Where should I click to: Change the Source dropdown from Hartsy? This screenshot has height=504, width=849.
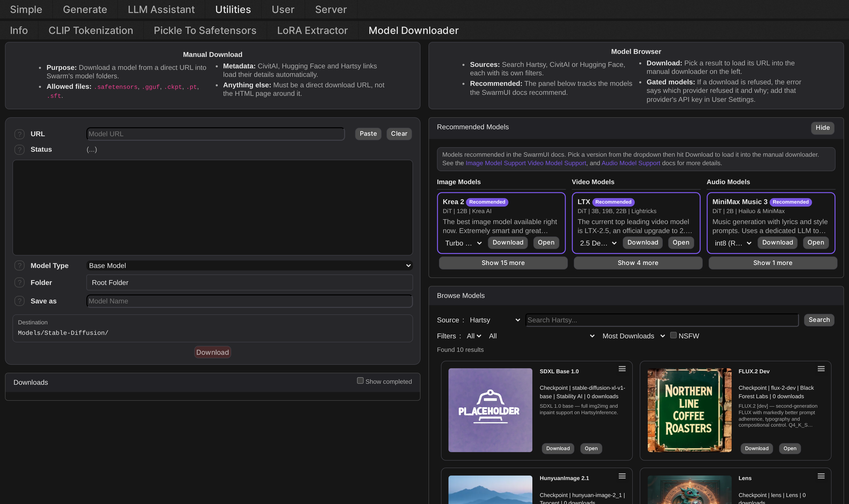494,320
